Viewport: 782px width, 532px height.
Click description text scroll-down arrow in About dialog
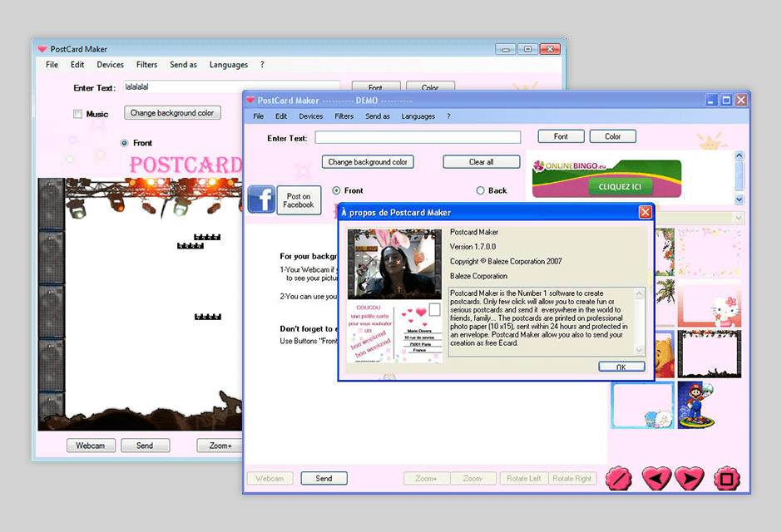click(x=640, y=350)
